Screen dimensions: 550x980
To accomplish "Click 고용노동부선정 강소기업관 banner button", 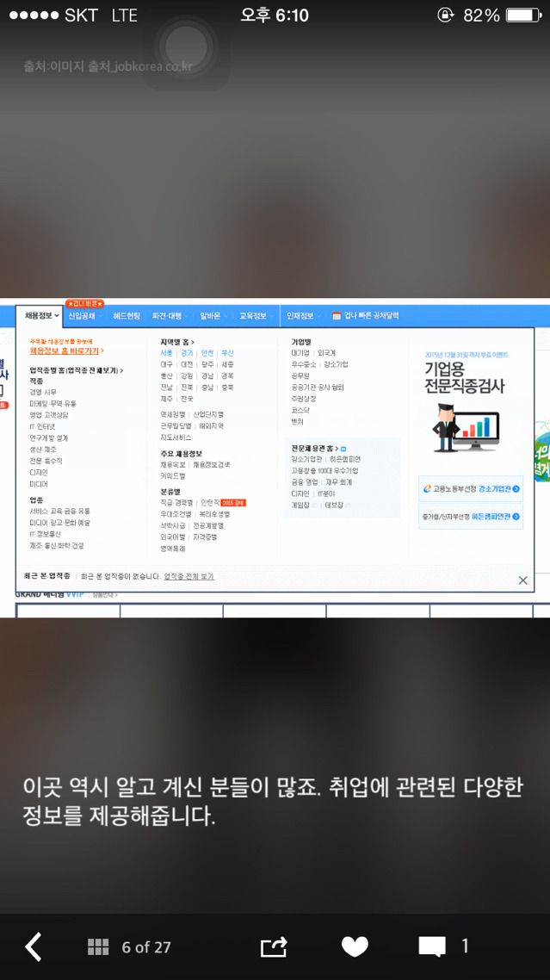I will point(471,489).
